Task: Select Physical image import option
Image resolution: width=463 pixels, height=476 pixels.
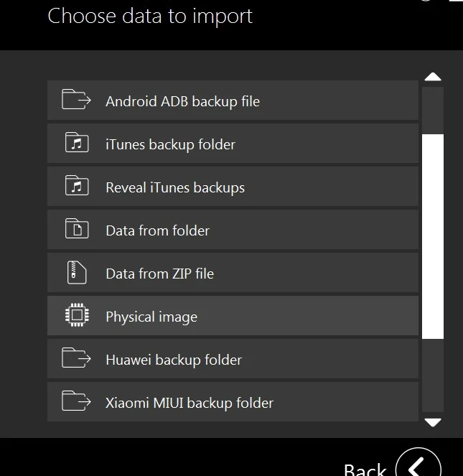Action: pos(233,316)
